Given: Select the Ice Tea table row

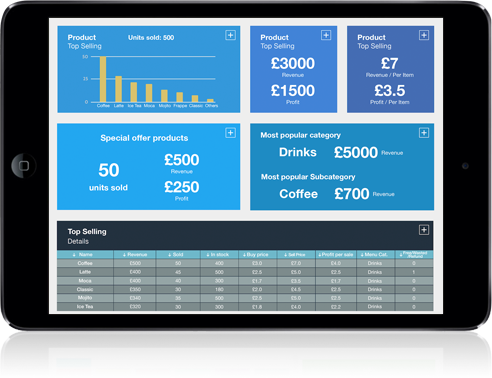Looking at the screenshot, I should point(245,306).
